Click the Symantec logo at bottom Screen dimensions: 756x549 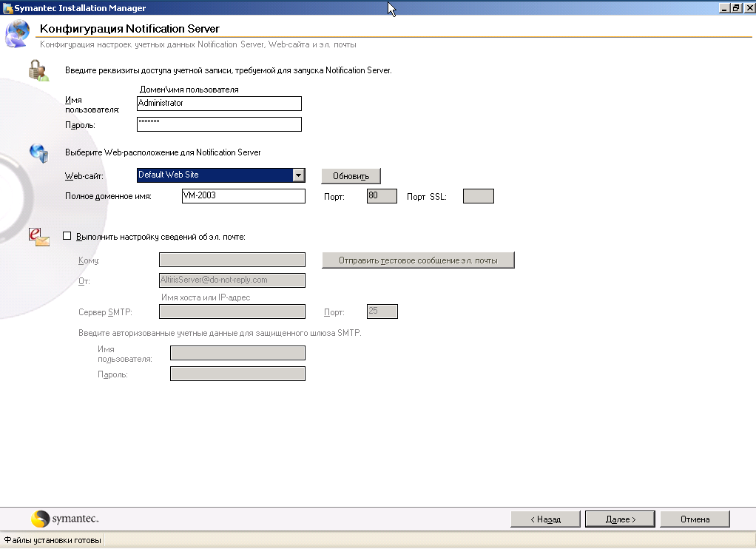click(x=64, y=519)
